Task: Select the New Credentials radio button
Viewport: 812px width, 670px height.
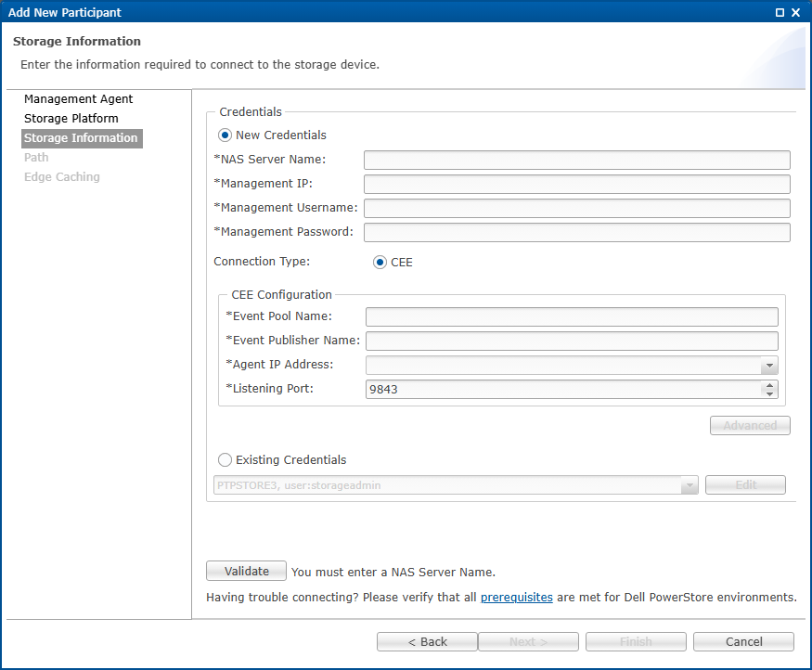Action: [225, 135]
